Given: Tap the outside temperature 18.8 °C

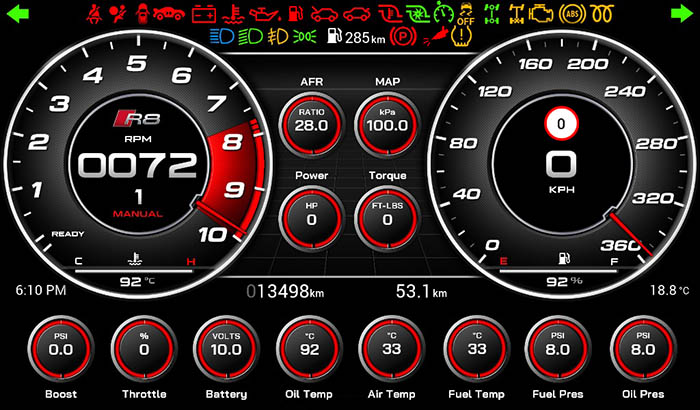Looking at the screenshot, I should tap(670, 291).
